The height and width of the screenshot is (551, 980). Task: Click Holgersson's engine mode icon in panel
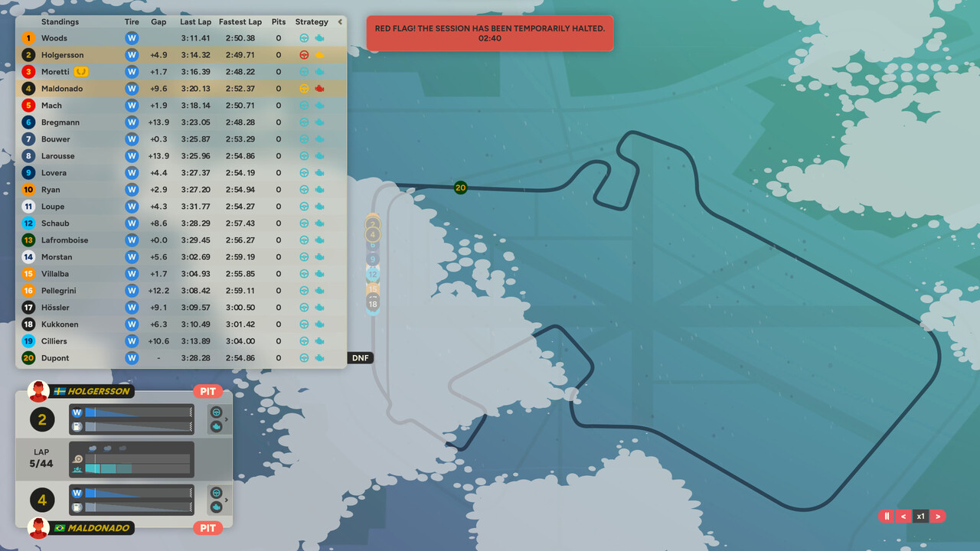click(216, 427)
